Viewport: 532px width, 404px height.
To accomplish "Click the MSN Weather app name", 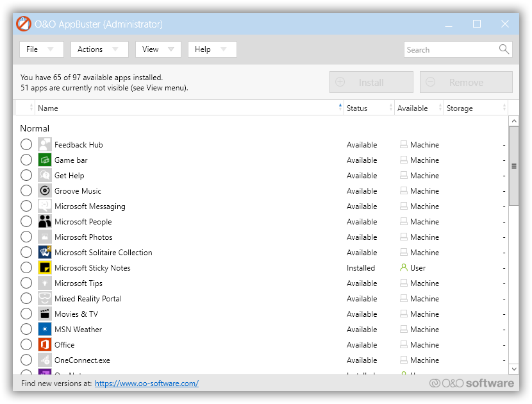I will pos(78,330).
